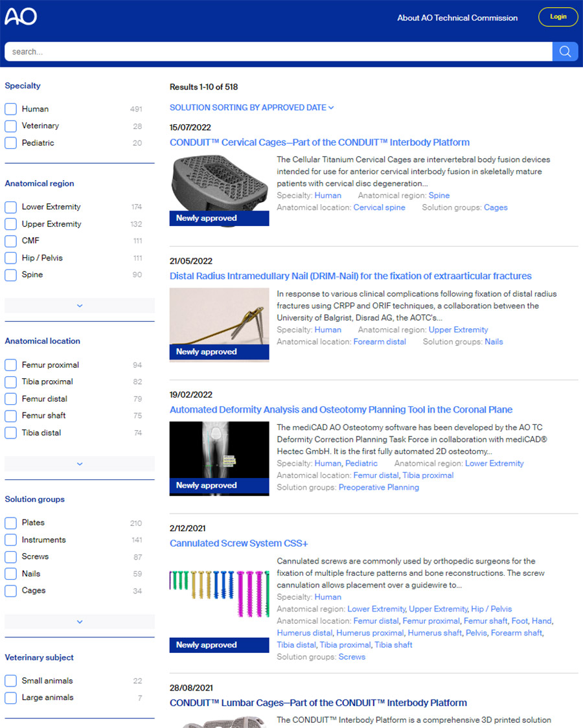Open the Cannulated Screw System CSS+ link

pyautogui.click(x=238, y=543)
